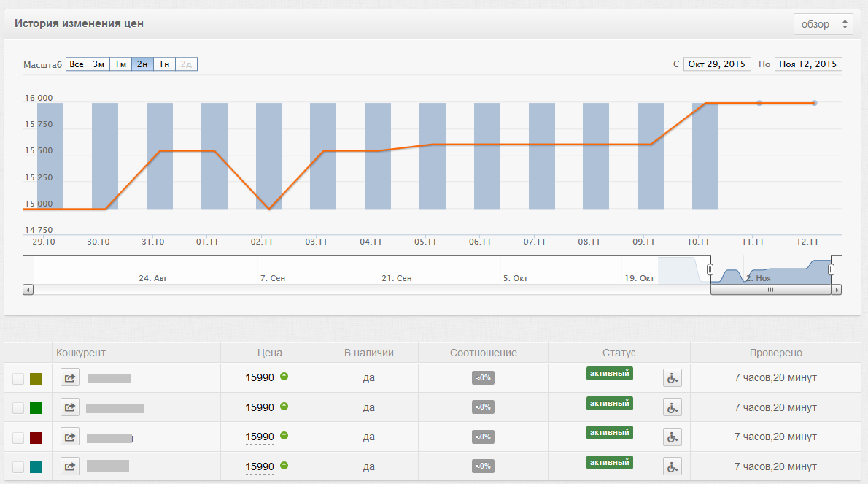Click the end date field 'Ноя 12, 2015'

[808, 64]
